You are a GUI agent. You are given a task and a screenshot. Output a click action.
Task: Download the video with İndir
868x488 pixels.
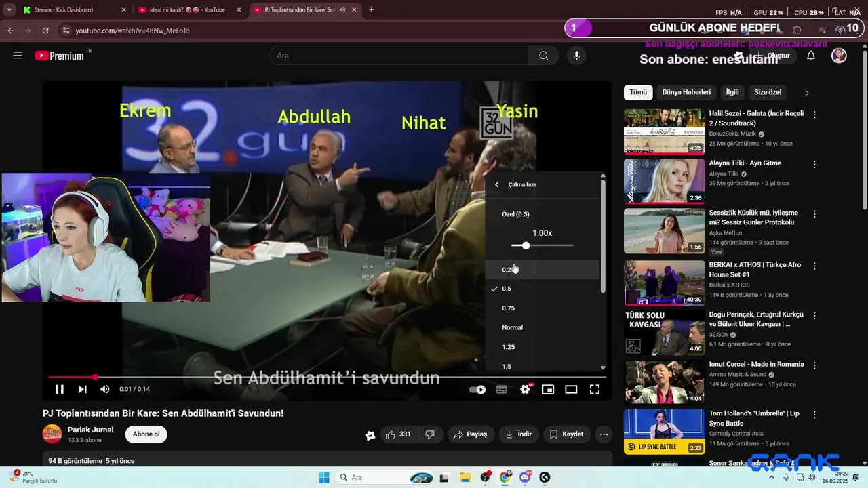(x=519, y=434)
